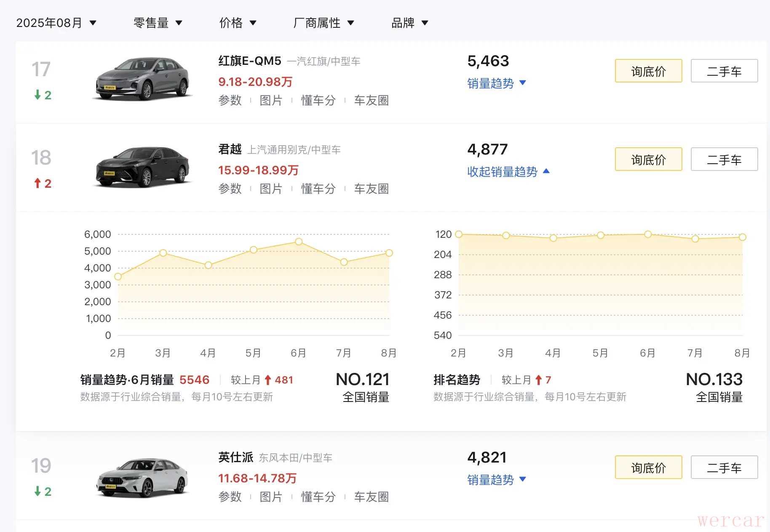770x532 pixels.
Task: Click the 君越 car image
Action: tap(142, 167)
